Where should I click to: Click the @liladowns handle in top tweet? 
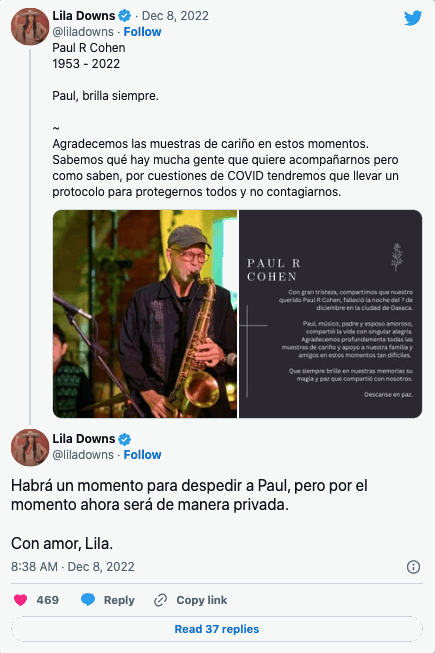click(x=83, y=32)
